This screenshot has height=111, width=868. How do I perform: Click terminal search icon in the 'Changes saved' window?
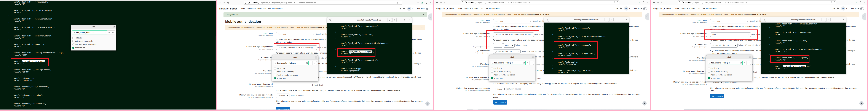tap(389, 20)
